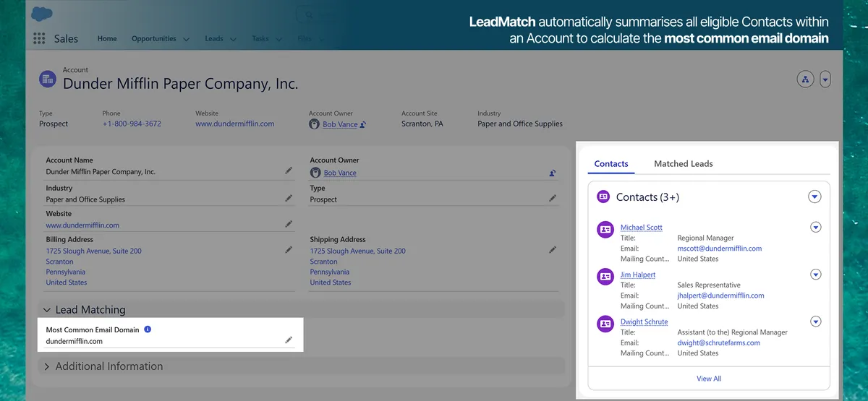Open the Leads nav dropdown arrow
The image size is (868, 401).
[234, 39]
